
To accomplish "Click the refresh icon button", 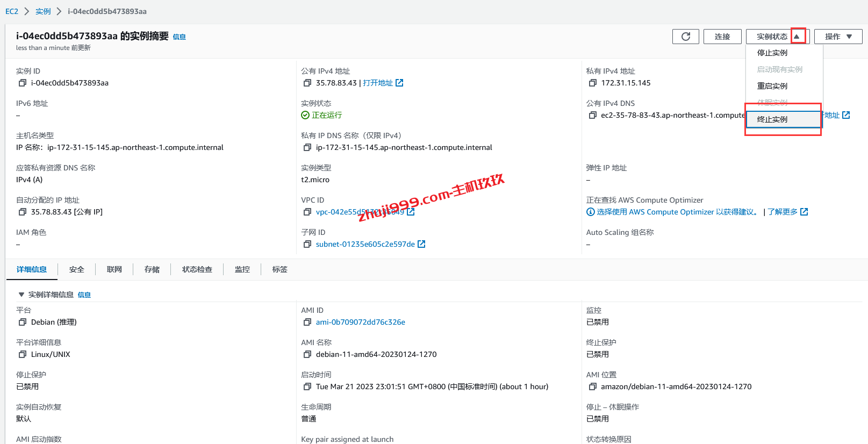I will tap(685, 37).
